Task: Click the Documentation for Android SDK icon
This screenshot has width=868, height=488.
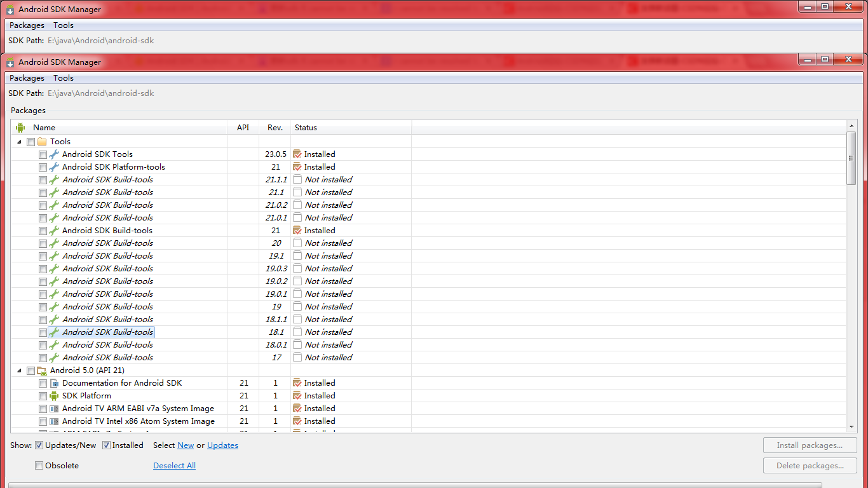Action: tap(54, 383)
